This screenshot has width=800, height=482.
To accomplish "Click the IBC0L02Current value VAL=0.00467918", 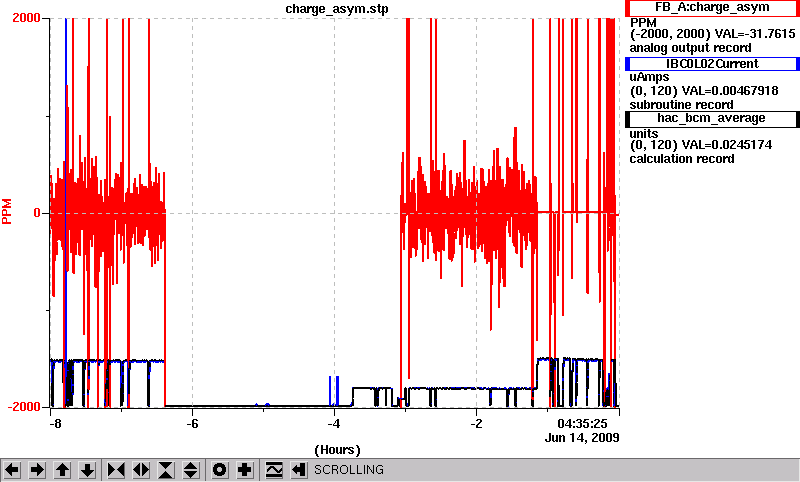I will [x=730, y=91].
